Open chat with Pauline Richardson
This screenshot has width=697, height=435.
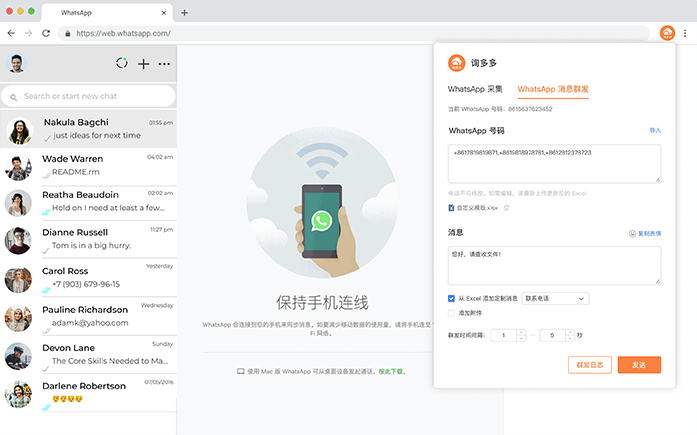click(x=88, y=317)
